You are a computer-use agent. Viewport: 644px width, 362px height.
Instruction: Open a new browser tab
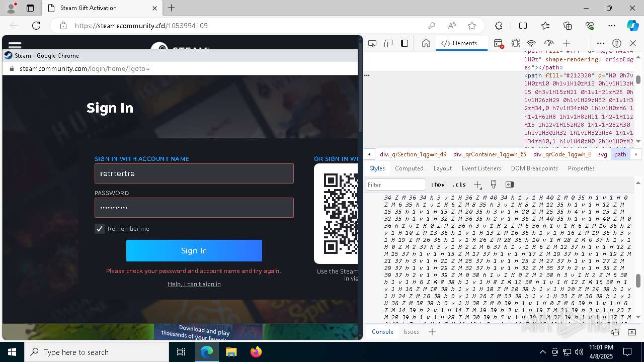[x=172, y=8]
